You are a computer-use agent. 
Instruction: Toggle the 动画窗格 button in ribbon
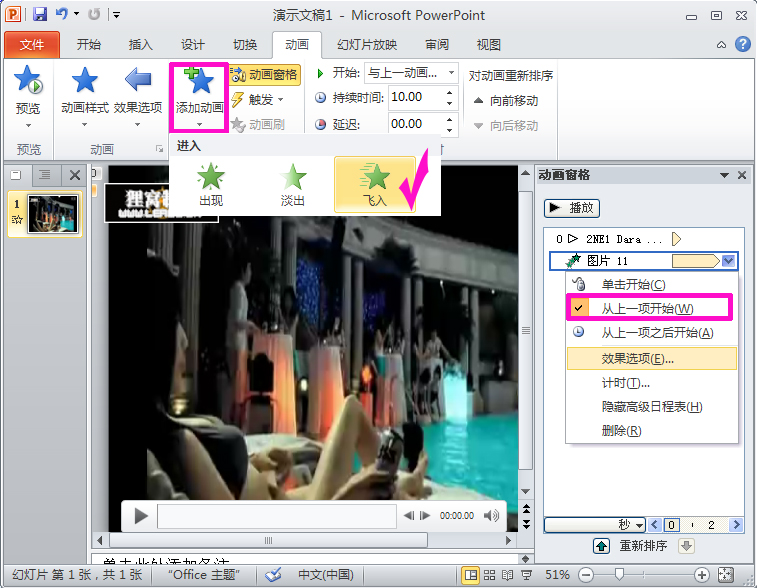click(265, 75)
